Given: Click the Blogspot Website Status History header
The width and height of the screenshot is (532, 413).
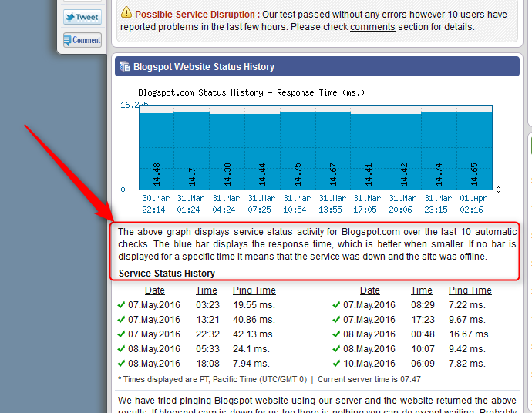Looking at the screenshot, I should pos(317,66).
